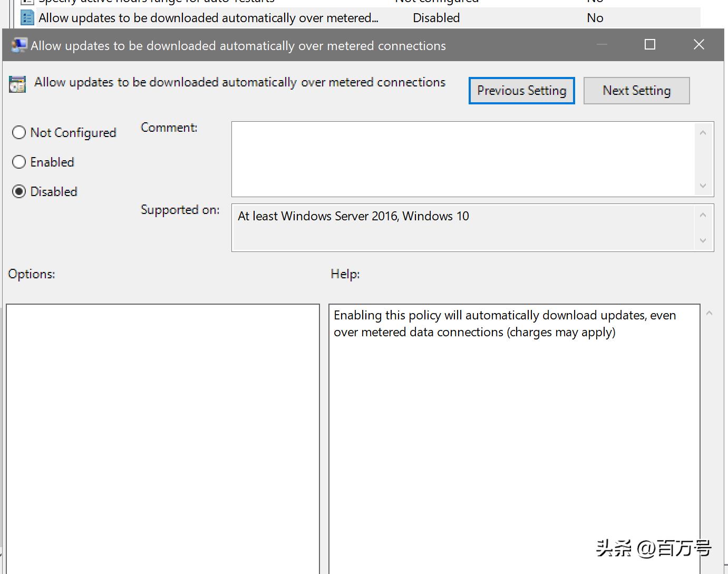The image size is (728, 574).
Task: Go to Previous Setting
Action: [x=521, y=91]
